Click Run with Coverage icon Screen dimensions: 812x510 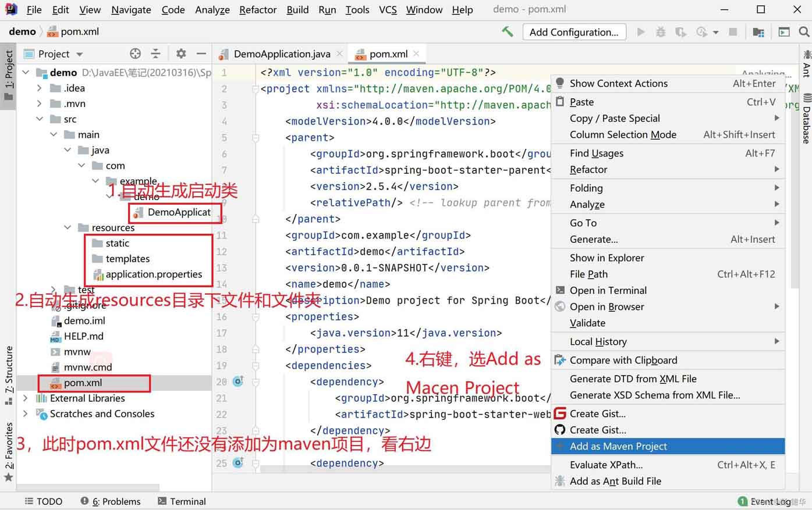pyautogui.click(x=680, y=32)
